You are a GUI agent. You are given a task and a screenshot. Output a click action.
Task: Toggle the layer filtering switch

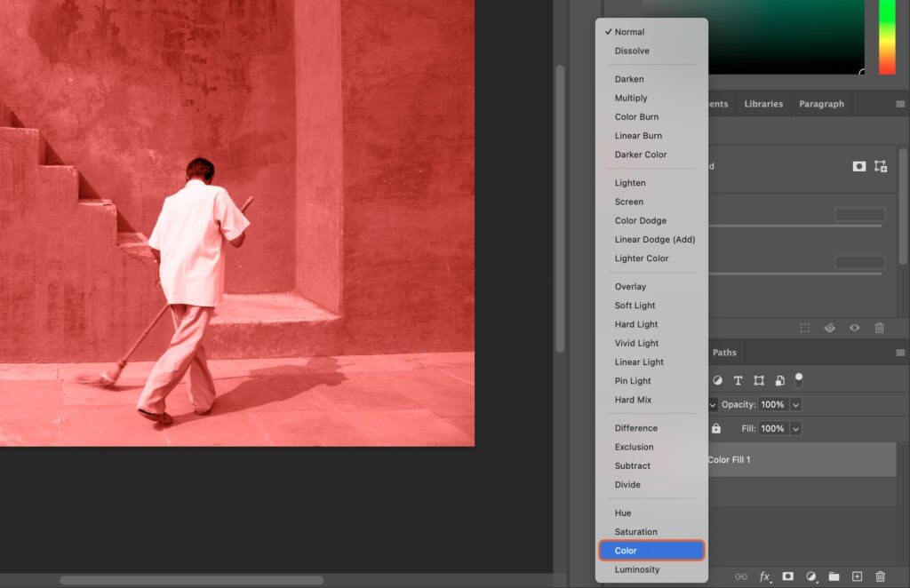pos(797,380)
